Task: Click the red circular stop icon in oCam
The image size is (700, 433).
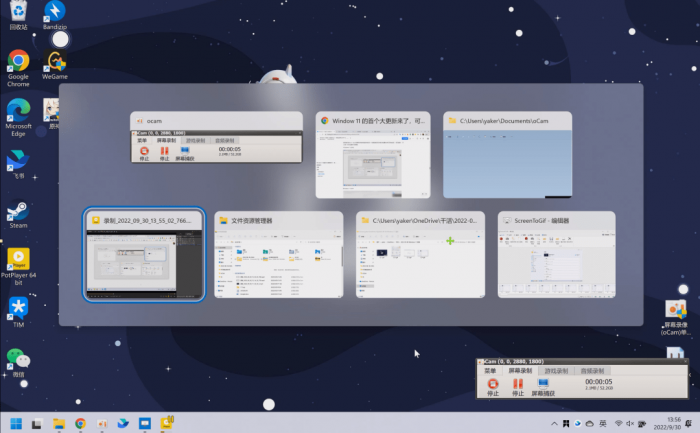Action: [493, 384]
